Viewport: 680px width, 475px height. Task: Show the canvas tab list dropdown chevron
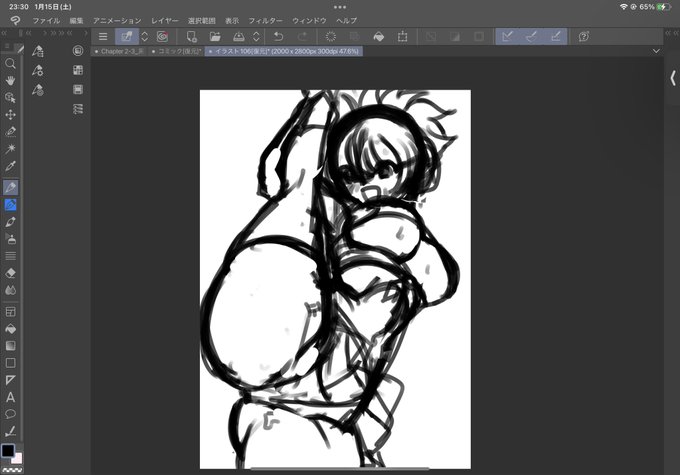pos(656,51)
